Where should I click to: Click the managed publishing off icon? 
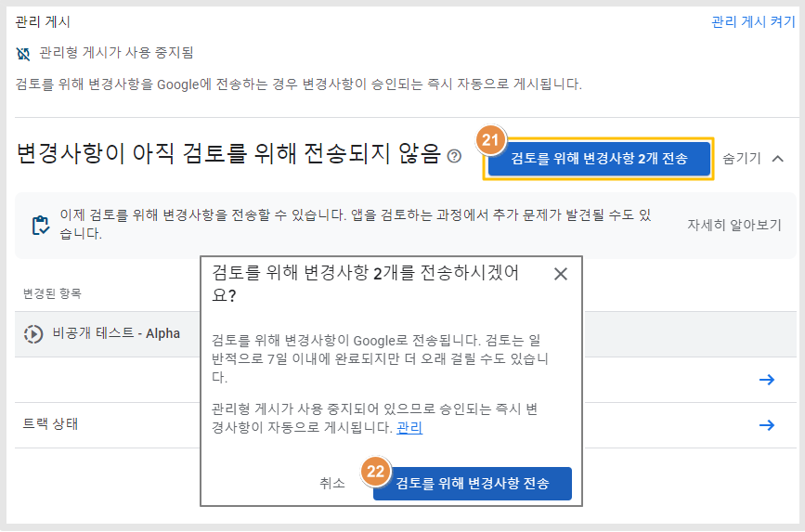23,54
